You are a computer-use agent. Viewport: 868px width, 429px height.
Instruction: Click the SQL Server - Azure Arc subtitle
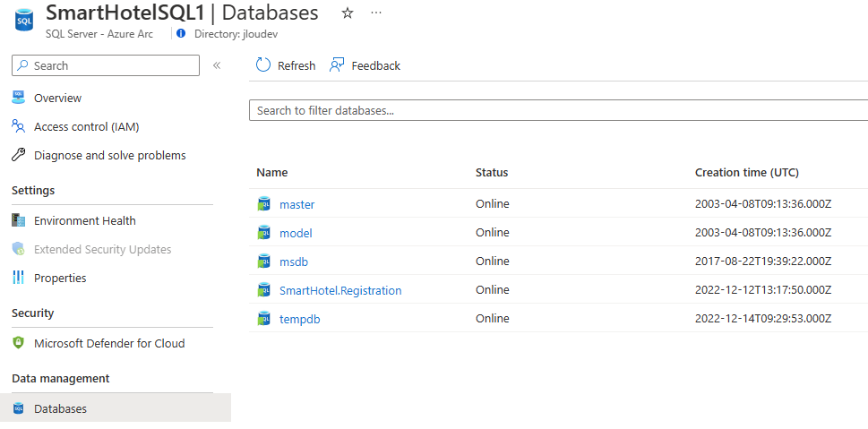pyautogui.click(x=99, y=34)
